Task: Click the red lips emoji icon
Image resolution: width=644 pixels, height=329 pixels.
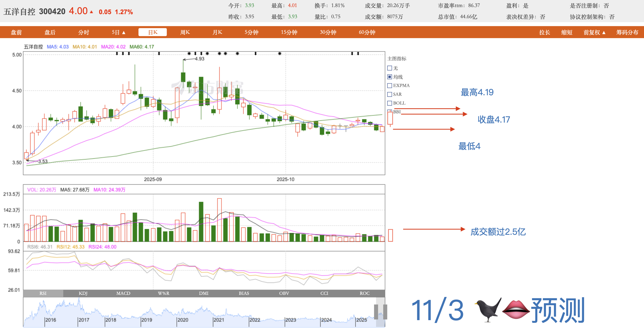Action: [x=516, y=310]
